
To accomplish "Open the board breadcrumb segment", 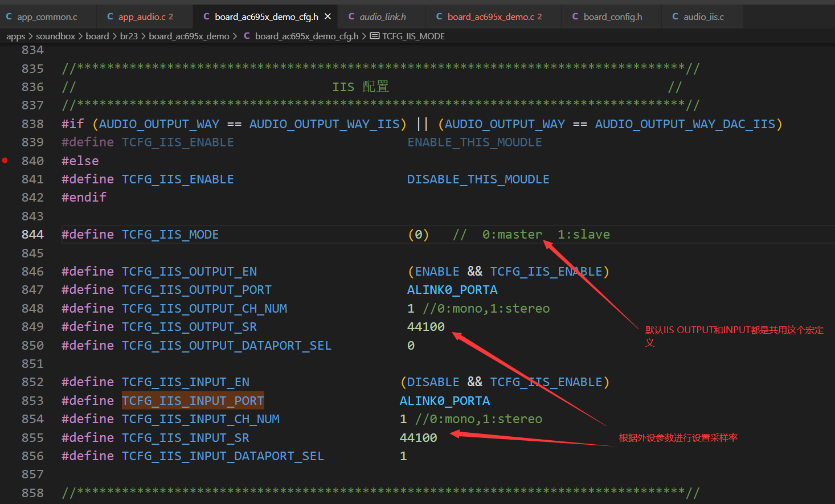I will point(97,36).
